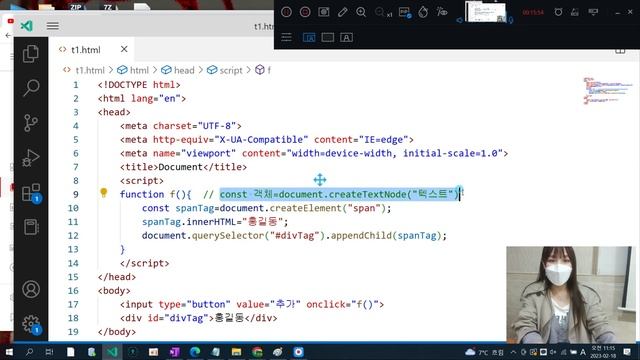The width and height of the screenshot is (640, 360).
Task: Open PowerPoint-like icon on taskbar
Action: click(x=153, y=352)
